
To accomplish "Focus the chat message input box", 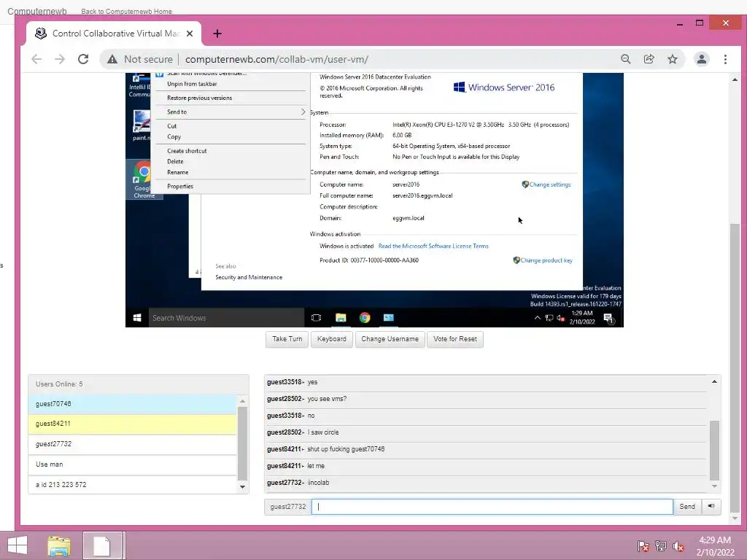I will tap(492, 507).
